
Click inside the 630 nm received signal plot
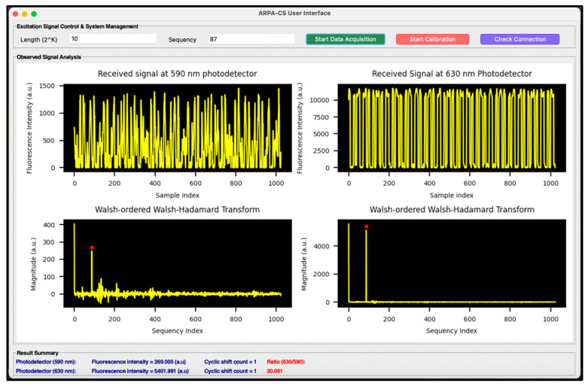click(x=451, y=127)
